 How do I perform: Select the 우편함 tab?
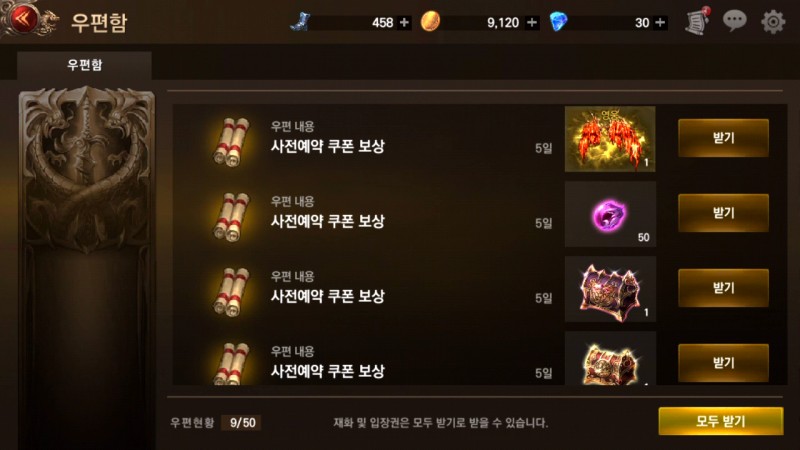point(84,65)
